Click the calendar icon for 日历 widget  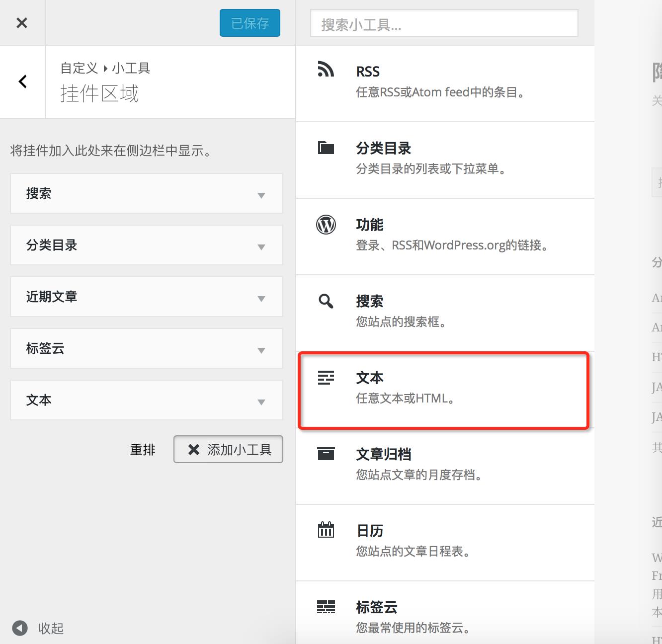pyautogui.click(x=326, y=530)
